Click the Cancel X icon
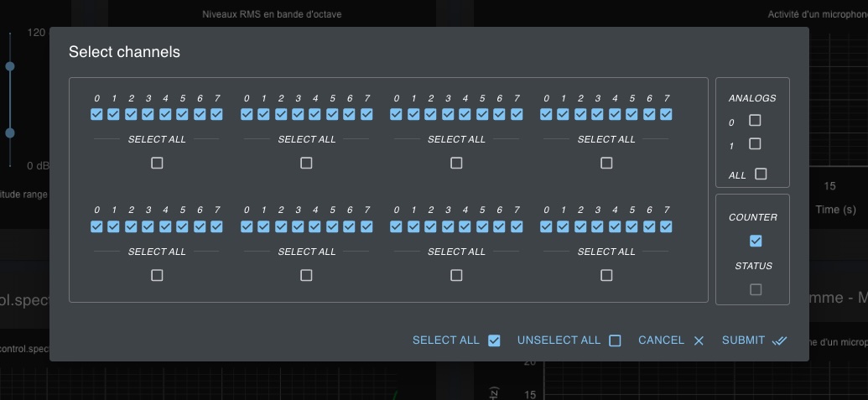The height and width of the screenshot is (400, 868). point(699,340)
